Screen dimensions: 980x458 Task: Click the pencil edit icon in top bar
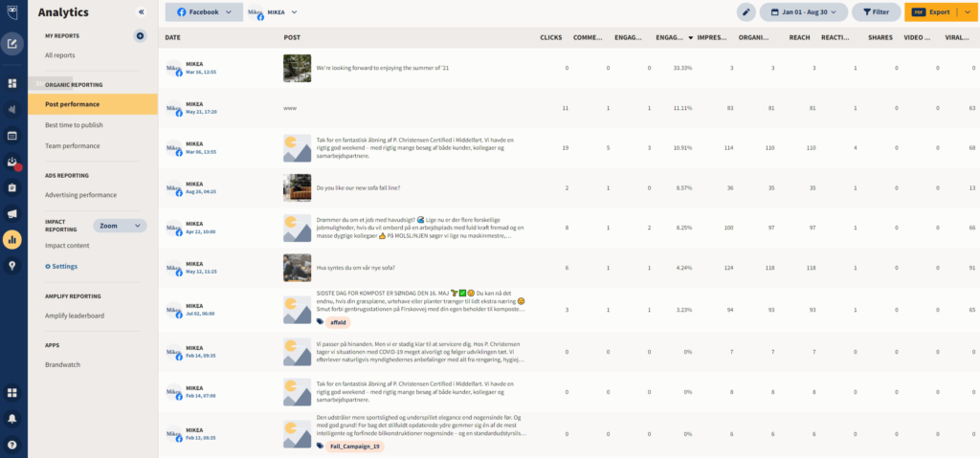pos(746,12)
